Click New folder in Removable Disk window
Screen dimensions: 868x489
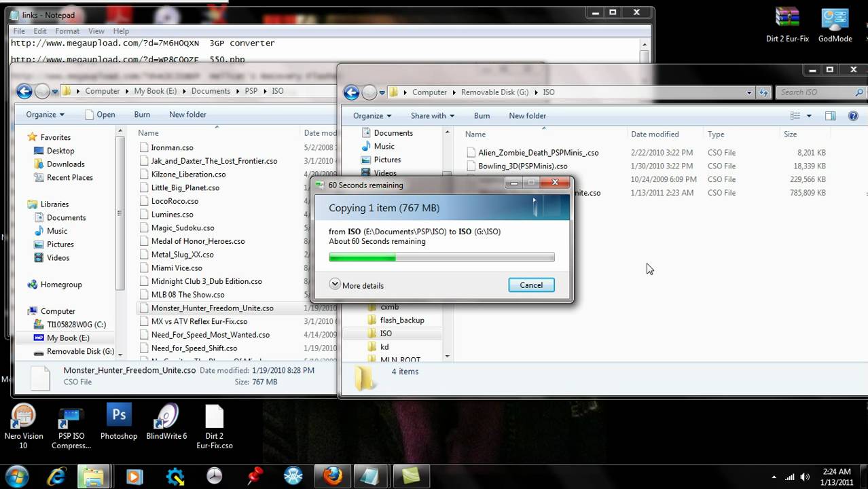pos(527,116)
